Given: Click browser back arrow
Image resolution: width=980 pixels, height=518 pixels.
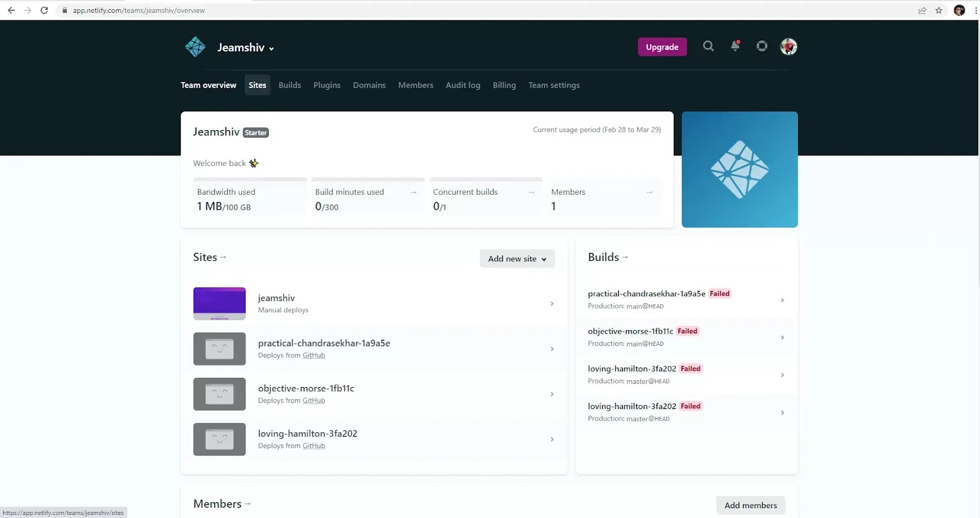Looking at the screenshot, I should 11,10.
